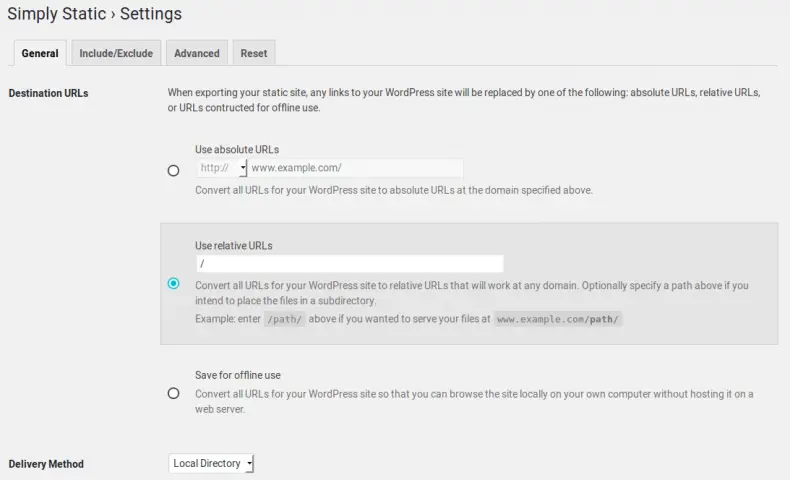The width and height of the screenshot is (790, 480).
Task: Click the /path/ code example snippet
Action: [x=285, y=319]
